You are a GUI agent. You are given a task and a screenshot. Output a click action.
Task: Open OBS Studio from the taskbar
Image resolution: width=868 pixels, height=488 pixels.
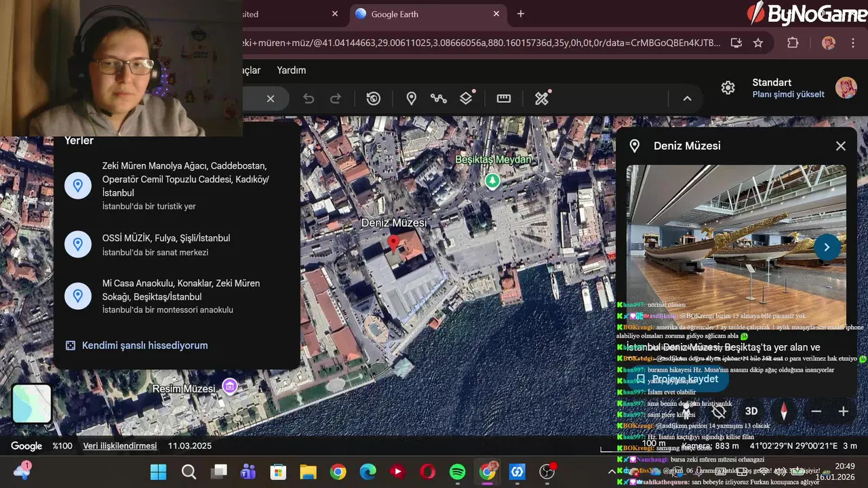[x=547, y=472]
